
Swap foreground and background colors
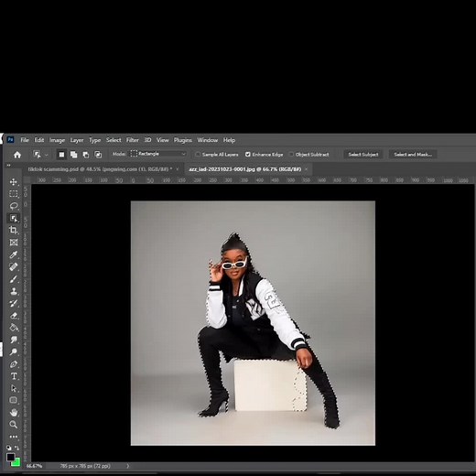17,448
